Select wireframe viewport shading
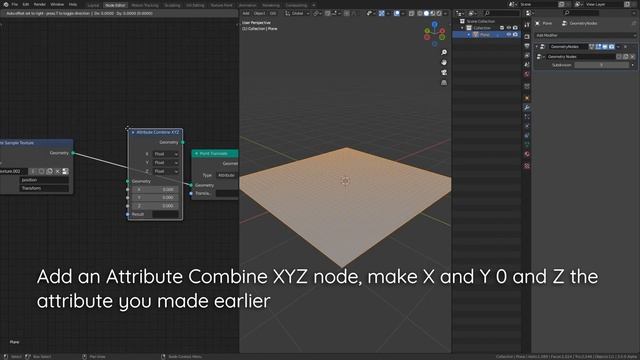The height and width of the screenshot is (360, 640). (420, 13)
